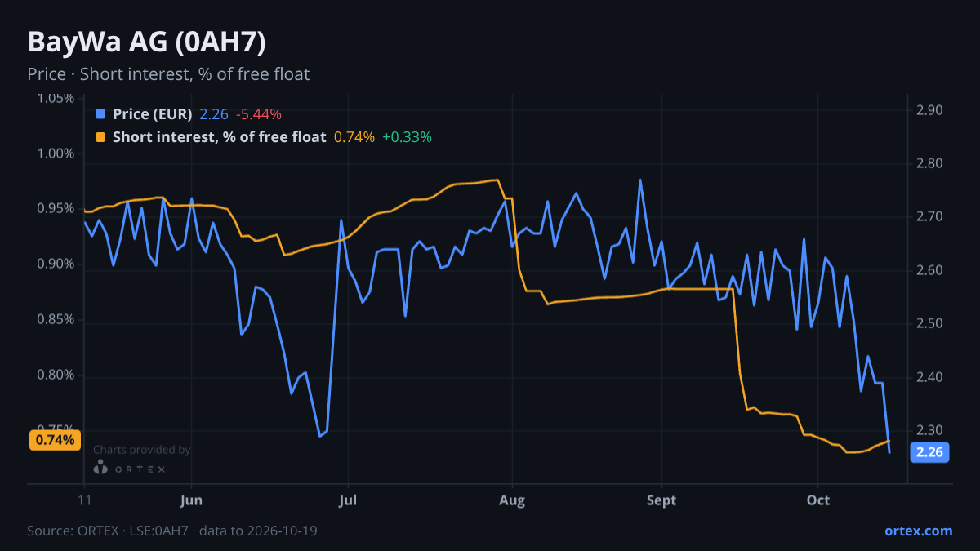Screen dimensions: 980x551
Task: Click the Aug label on the date axis
Action: pyautogui.click(x=512, y=500)
